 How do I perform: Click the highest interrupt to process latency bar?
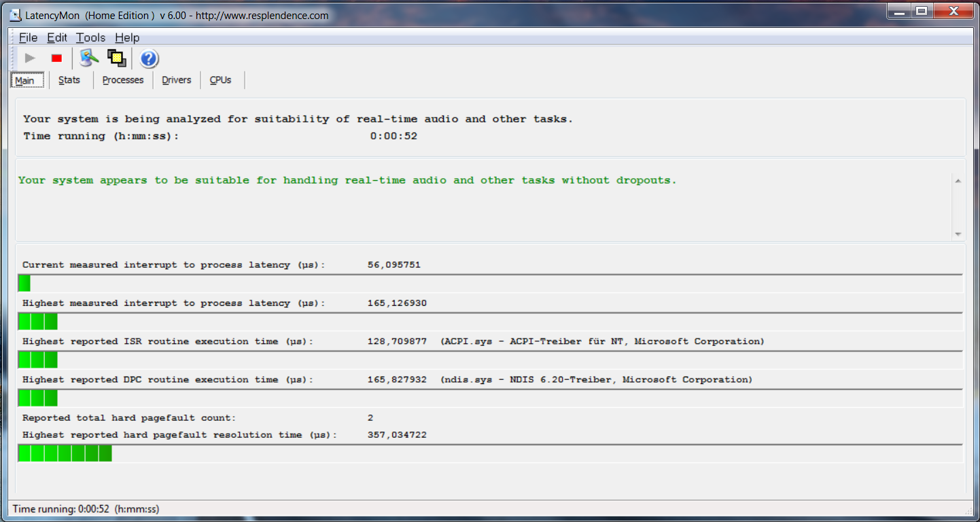[490, 321]
